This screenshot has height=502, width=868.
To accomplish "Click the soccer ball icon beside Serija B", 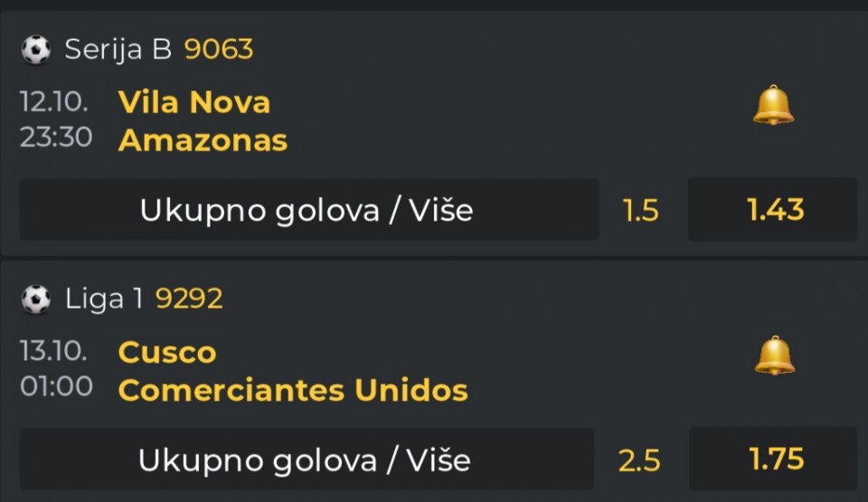I will coord(36,50).
